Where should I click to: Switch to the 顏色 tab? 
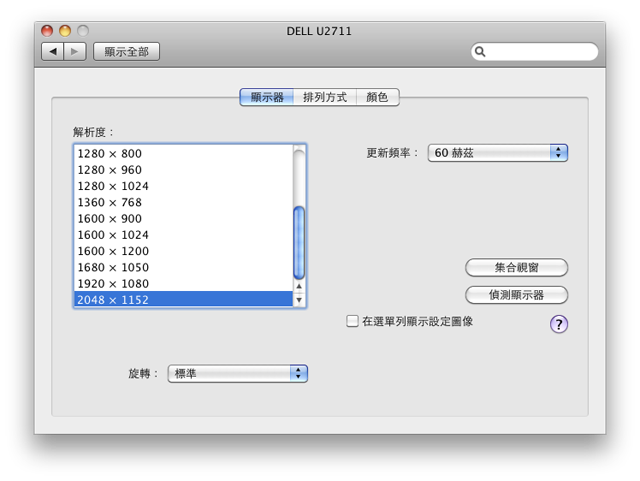coord(378,97)
